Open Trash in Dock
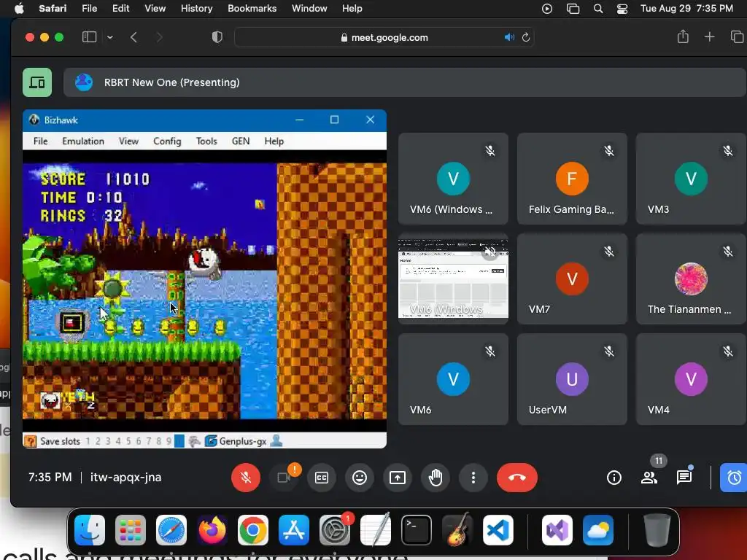Image resolution: width=747 pixels, height=560 pixels. coord(657,530)
